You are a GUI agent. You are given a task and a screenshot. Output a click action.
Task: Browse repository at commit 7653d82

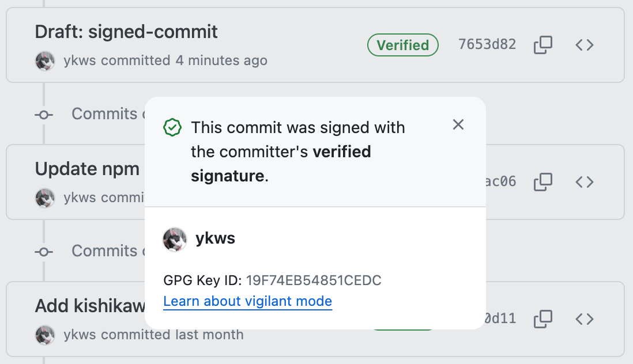pyautogui.click(x=585, y=45)
